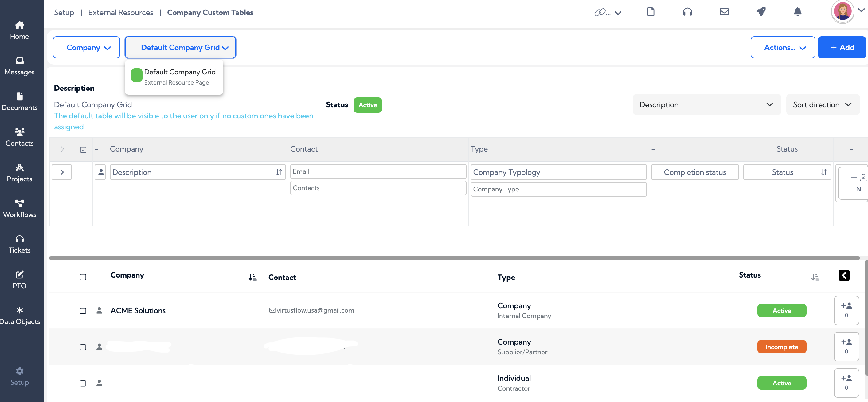Open the Actions dropdown menu
Screen dimensions: 868x402
[782, 48]
